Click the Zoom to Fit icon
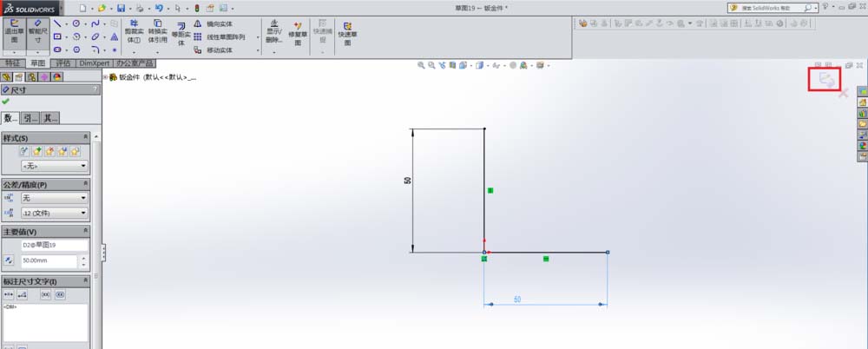This screenshot has height=349, width=868. click(421, 65)
